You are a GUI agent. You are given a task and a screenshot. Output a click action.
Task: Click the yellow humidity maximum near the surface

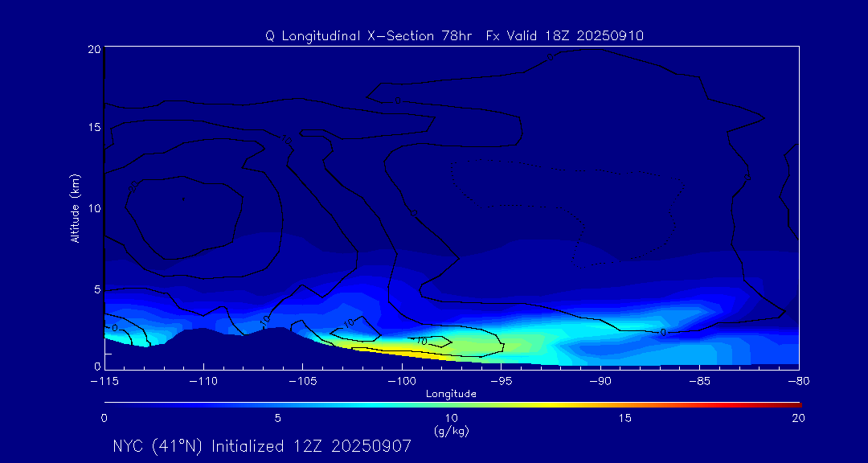point(386,347)
